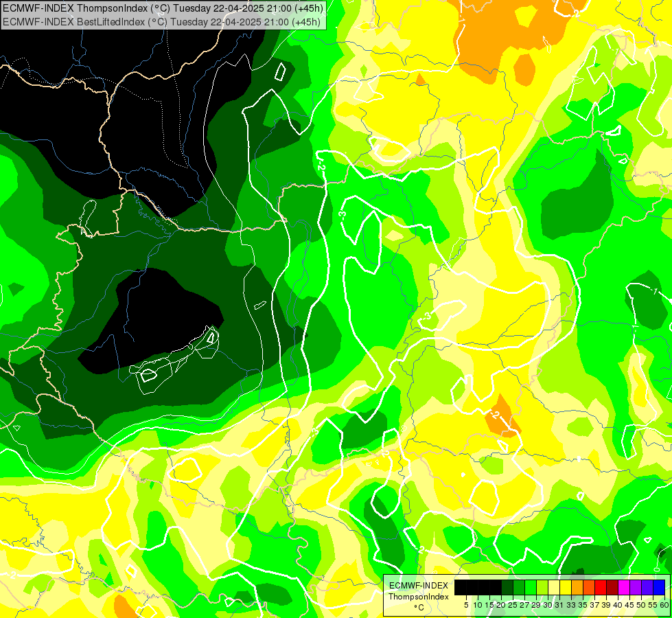Click the legend tick value 31
The image size is (672, 618).
559,605
